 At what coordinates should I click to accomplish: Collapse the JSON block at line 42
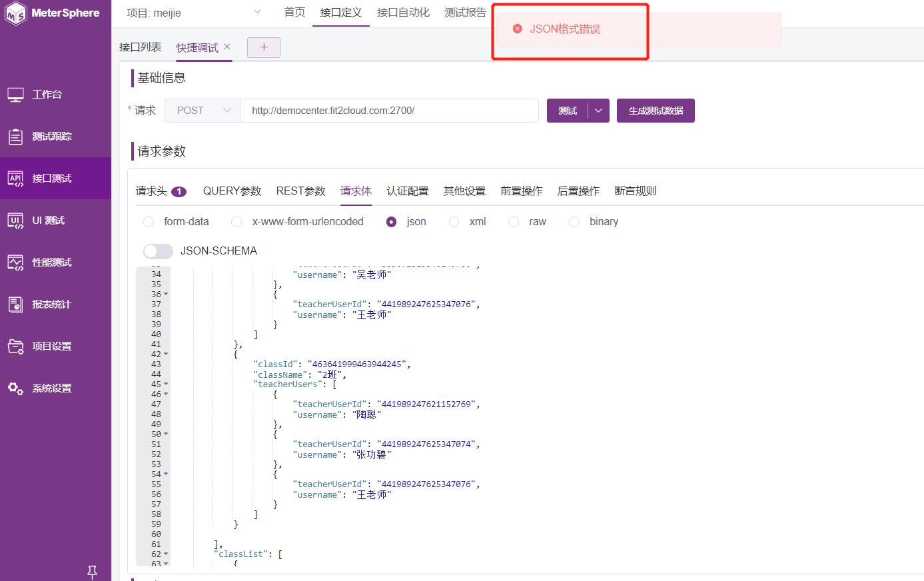point(165,354)
